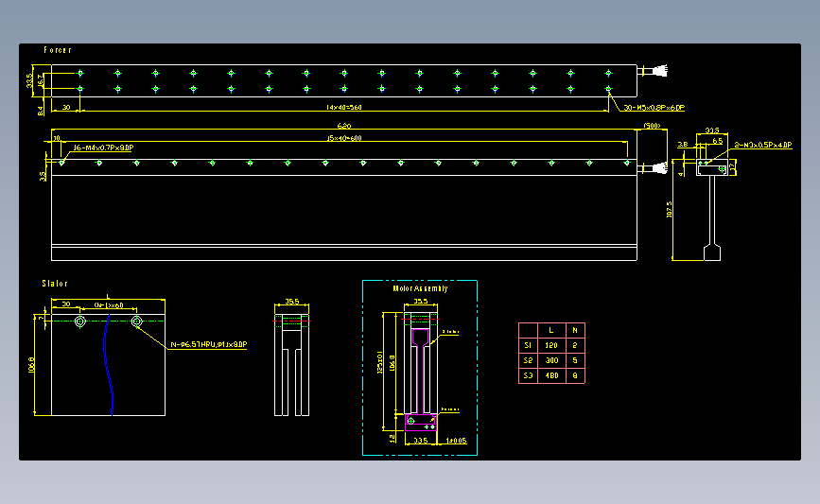Image resolution: width=820 pixels, height=504 pixels.
Task: Select the '6.5' dimension in end view
Action: tap(718, 141)
